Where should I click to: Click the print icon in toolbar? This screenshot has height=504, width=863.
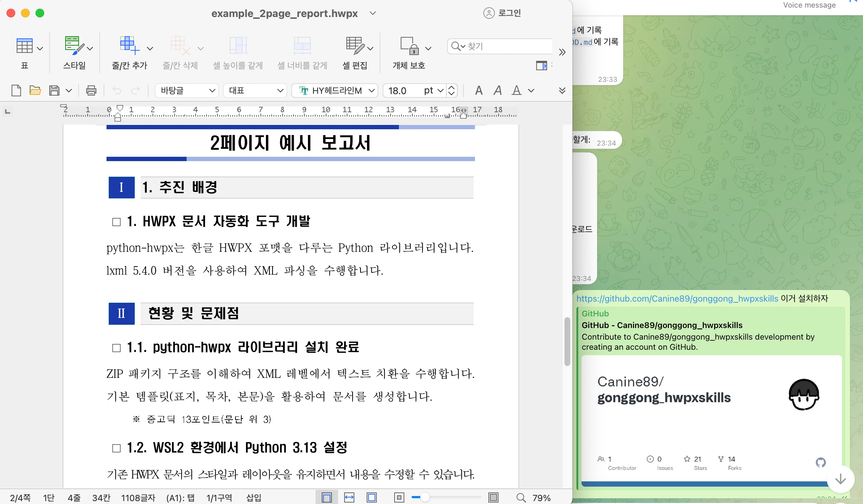pyautogui.click(x=91, y=91)
